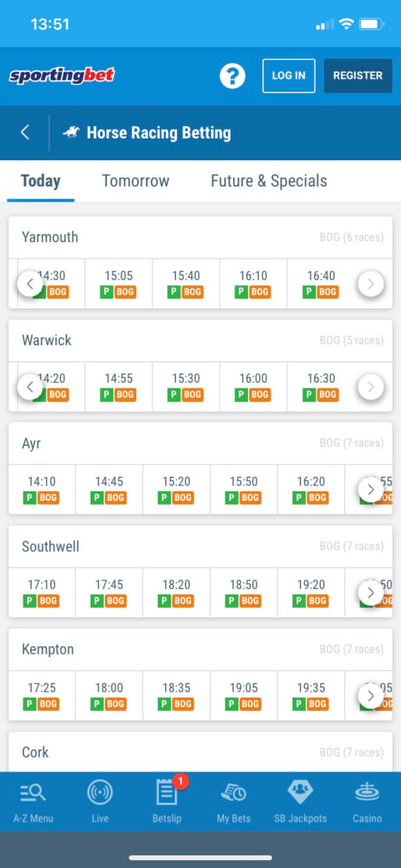Viewport: 401px width, 868px height.
Task: Open the Betslip icon
Action: tap(166, 793)
